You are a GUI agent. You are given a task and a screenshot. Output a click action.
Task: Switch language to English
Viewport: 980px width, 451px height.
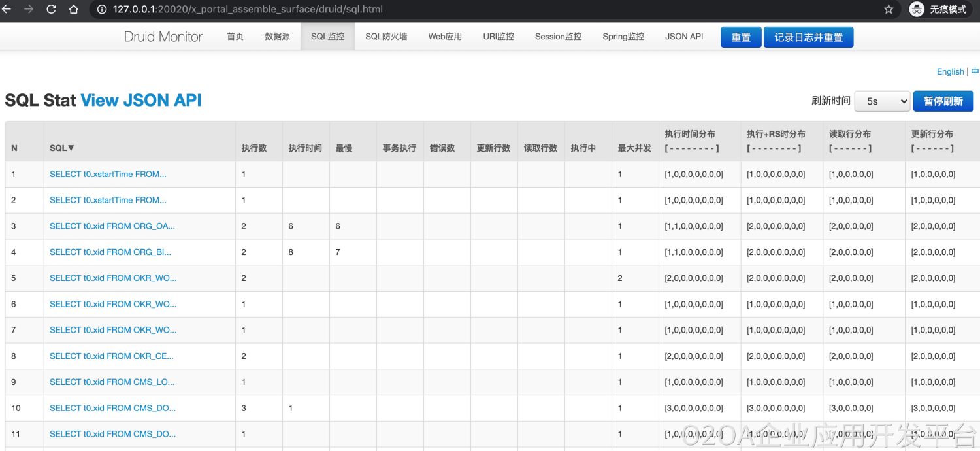(950, 71)
